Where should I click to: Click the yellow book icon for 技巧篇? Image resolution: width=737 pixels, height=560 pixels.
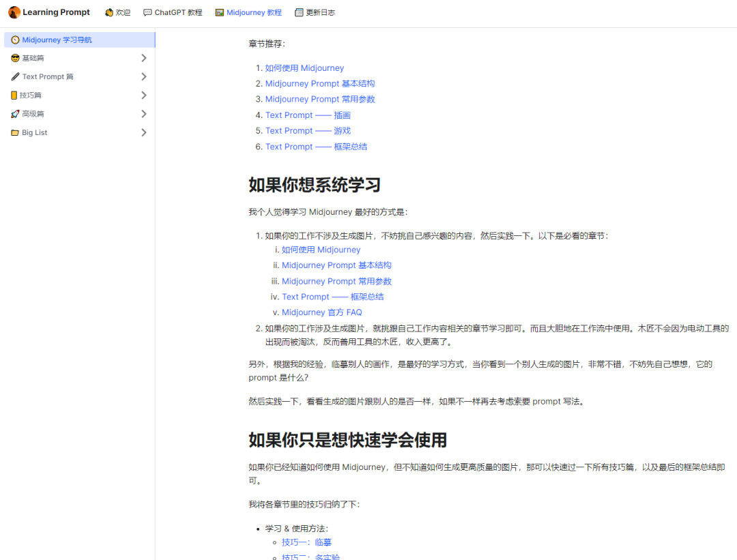14,95
